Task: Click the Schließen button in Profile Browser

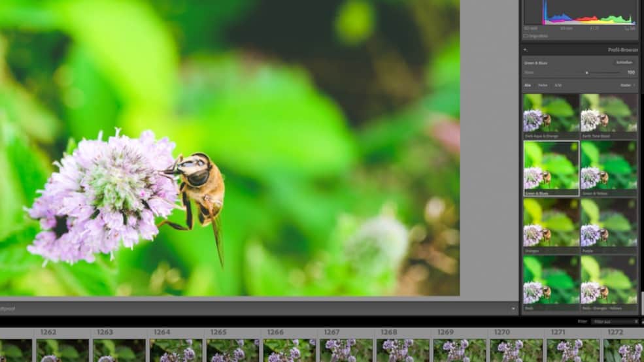Action: (624, 62)
